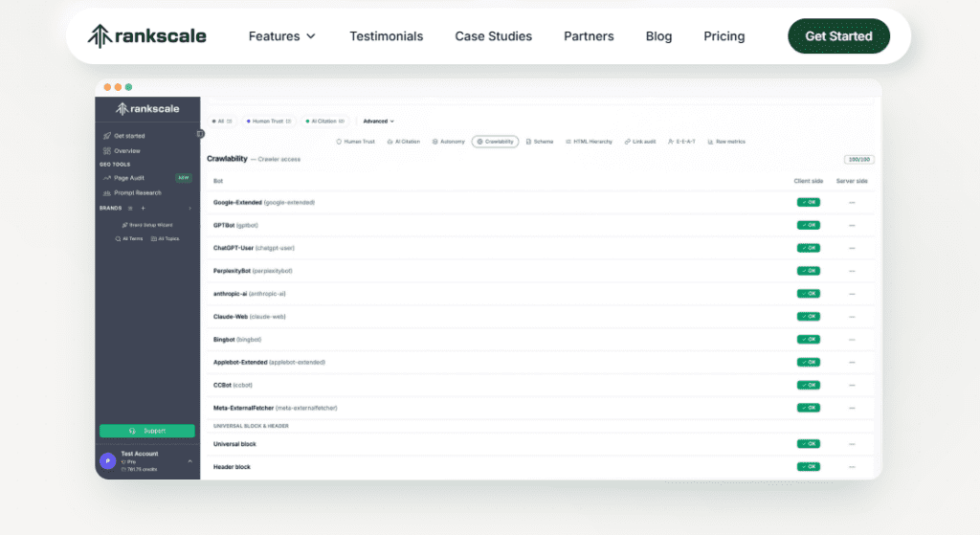The width and height of the screenshot is (980, 535).
Task: Toggle the All filter chip
Action: point(221,122)
